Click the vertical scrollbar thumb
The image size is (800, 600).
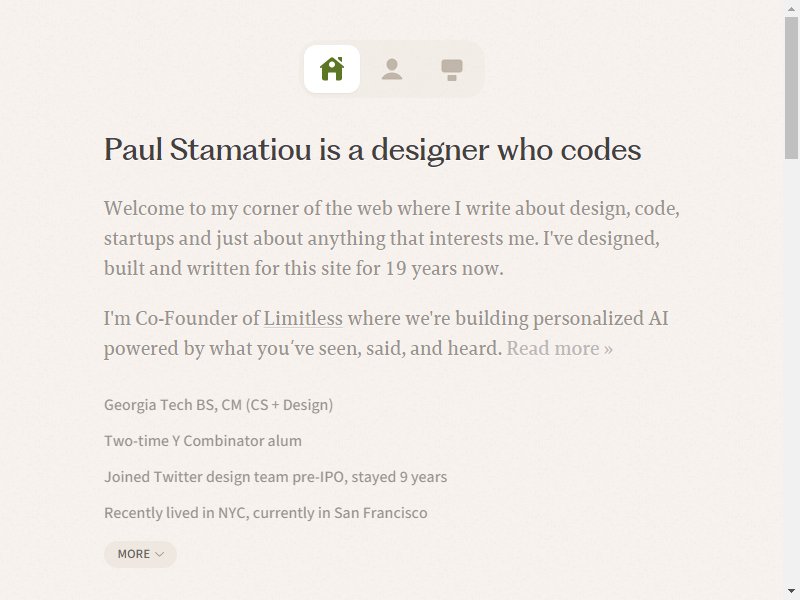tap(791, 88)
